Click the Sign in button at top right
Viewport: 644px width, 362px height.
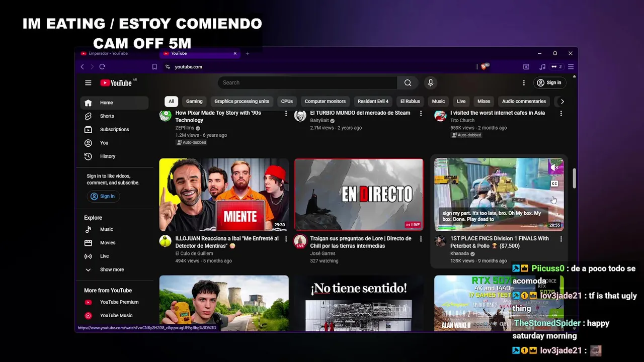549,82
